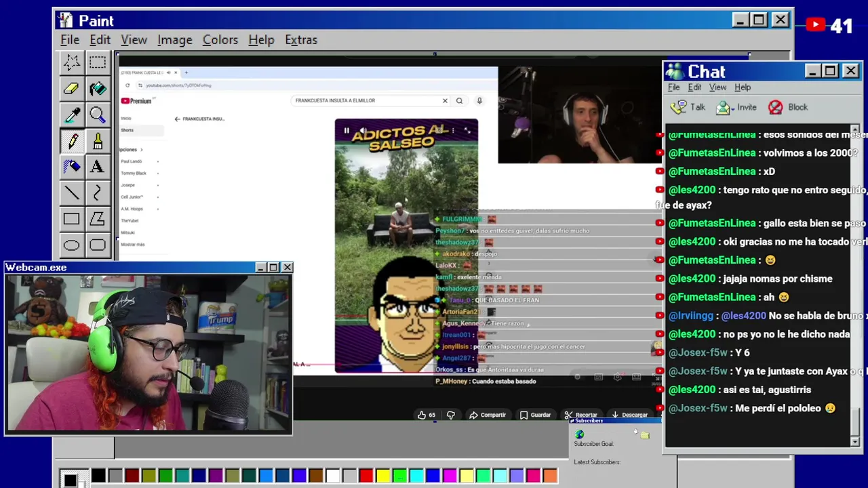
Task: Pick the red color swatch
Action: (x=366, y=476)
